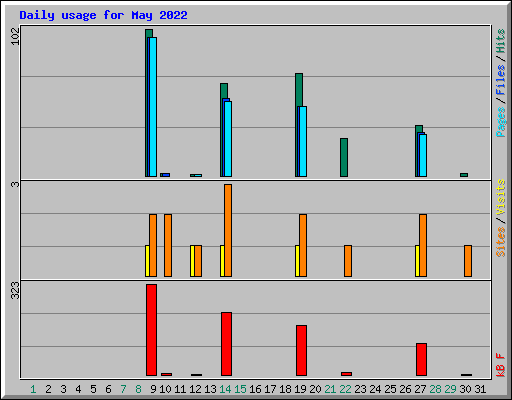Click day "1" on the x-axis
The image size is (512, 400).
tap(33, 389)
